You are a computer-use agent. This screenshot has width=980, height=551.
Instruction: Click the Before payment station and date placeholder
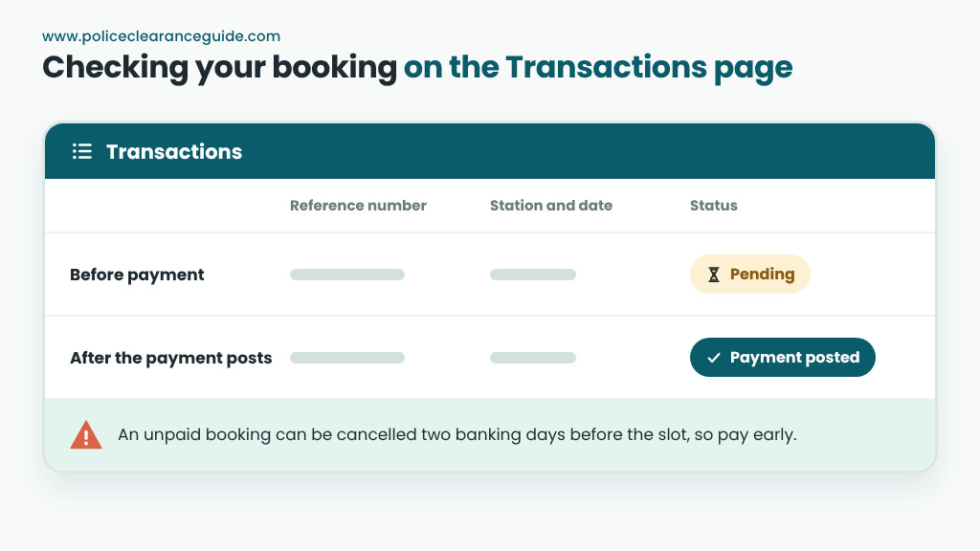click(x=533, y=275)
